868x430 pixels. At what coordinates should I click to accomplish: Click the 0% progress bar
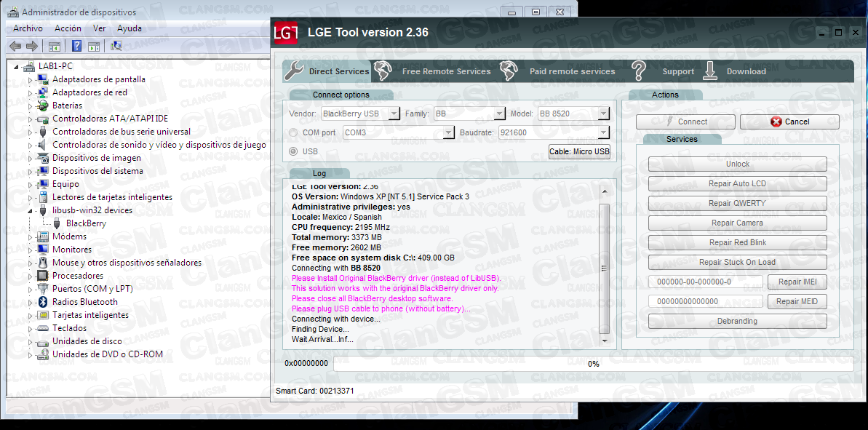[x=594, y=364]
